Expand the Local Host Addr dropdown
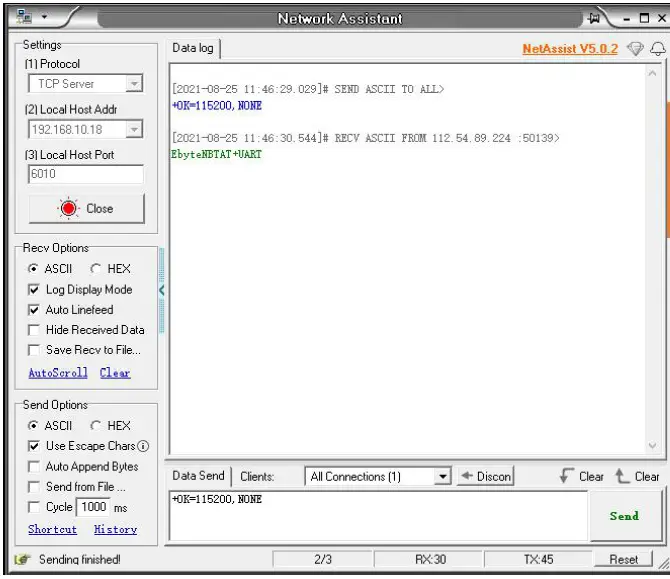This screenshot has height=579, width=670. pyautogui.click(x=134, y=129)
